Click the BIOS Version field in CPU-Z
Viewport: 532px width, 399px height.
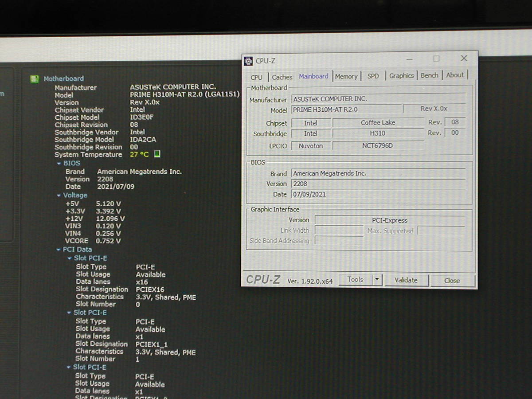pos(379,184)
